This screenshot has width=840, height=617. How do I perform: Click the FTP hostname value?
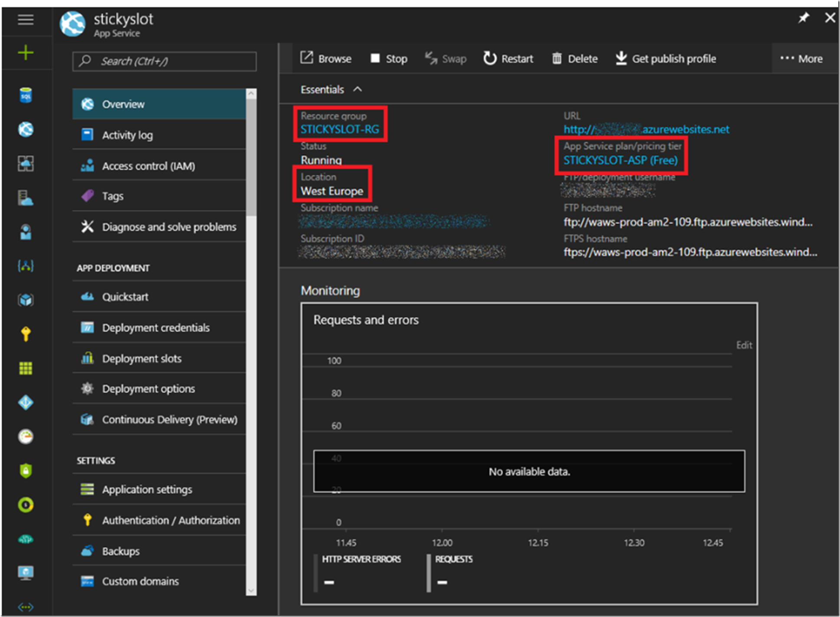[x=688, y=222]
